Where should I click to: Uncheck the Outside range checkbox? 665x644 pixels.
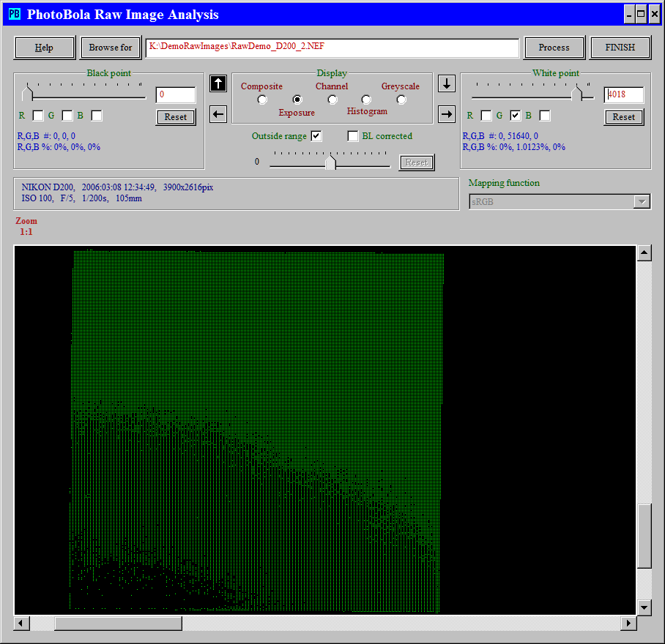pos(316,136)
